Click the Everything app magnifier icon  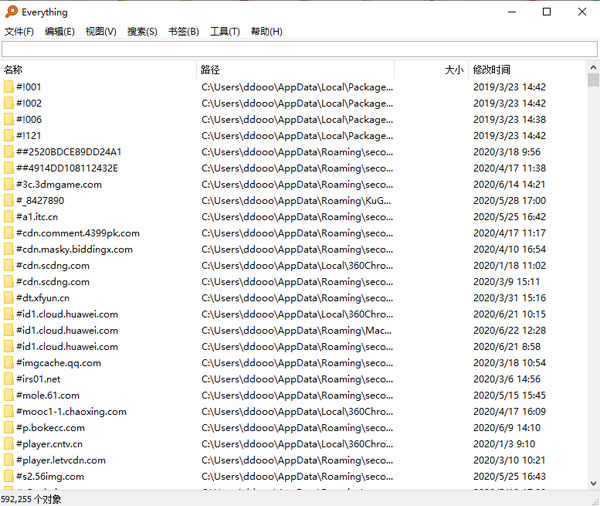pos(11,11)
